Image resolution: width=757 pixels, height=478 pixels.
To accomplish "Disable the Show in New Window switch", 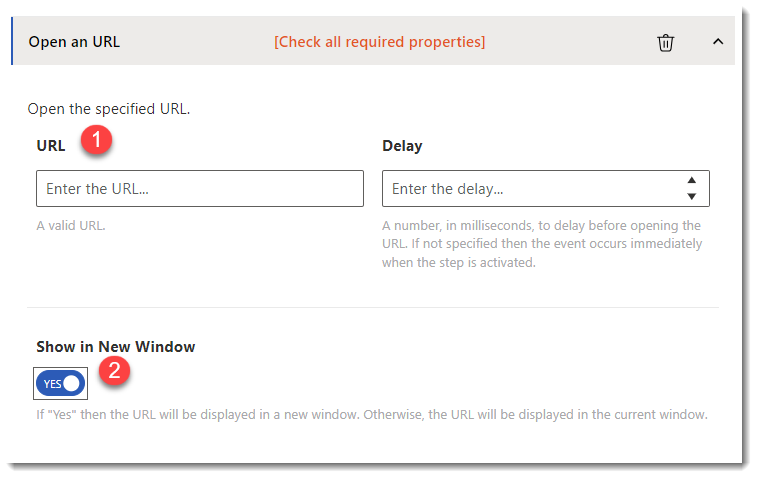I will (x=61, y=384).
